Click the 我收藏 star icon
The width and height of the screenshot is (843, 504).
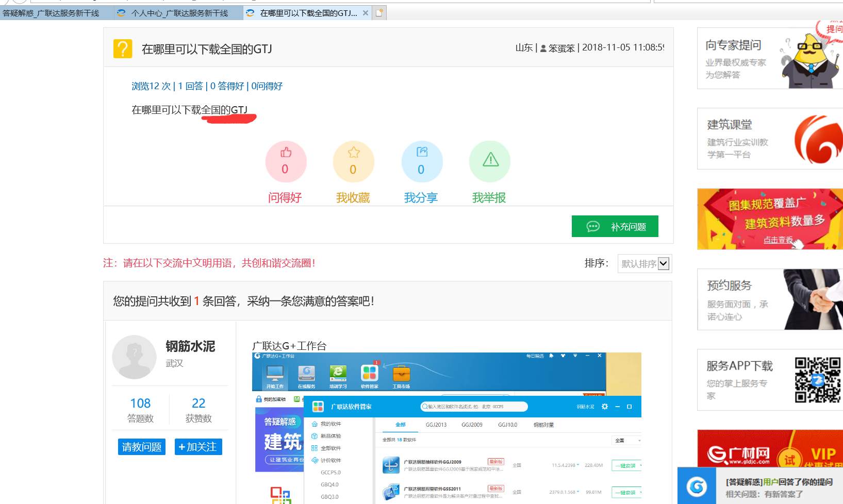pos(354,153)
